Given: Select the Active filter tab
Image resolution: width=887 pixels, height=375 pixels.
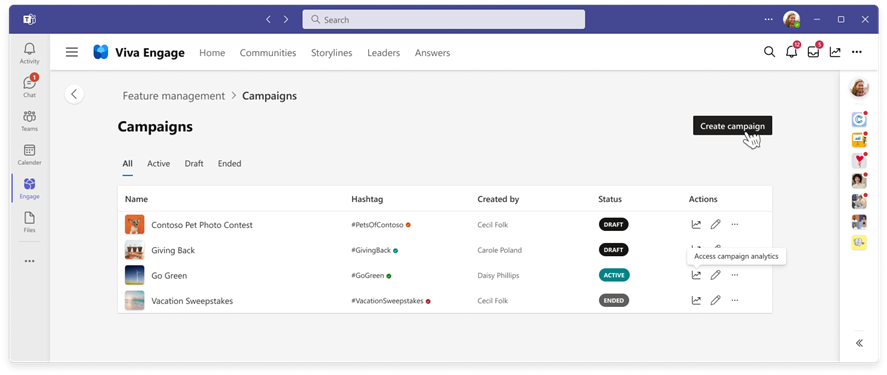Looking at the screenshot, I should coord(158,163).
